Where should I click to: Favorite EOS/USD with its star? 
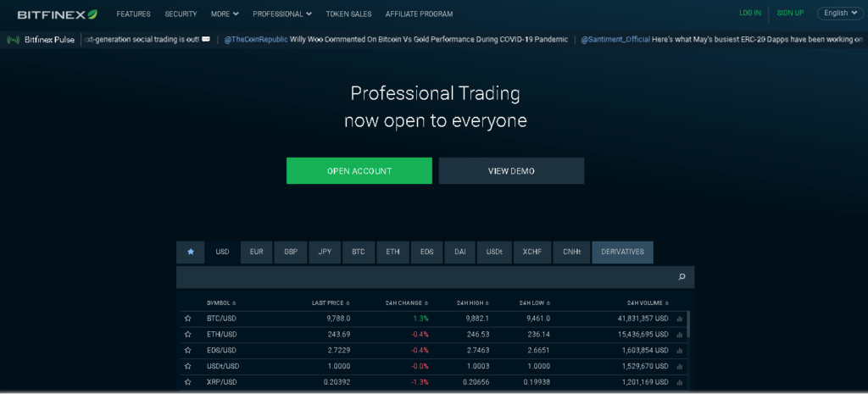click(x=187, y=350)
